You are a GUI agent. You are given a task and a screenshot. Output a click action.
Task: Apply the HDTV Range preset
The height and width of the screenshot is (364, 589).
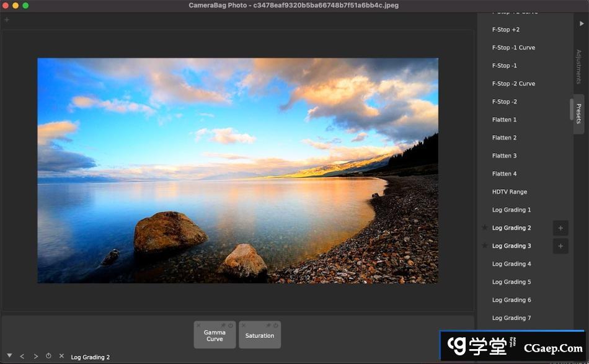(x=510, y=192)
